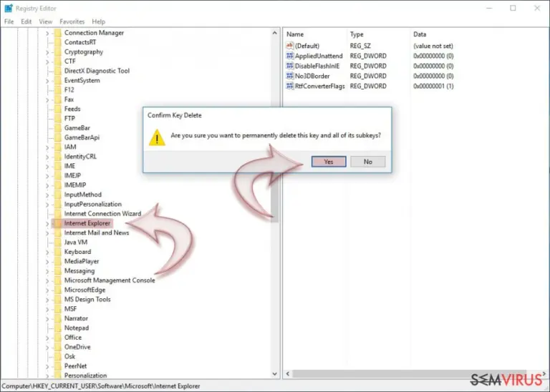This screenshot has width=550, height=392.
Task: Select the MS Design Tools key
Action: click(87, 299)
